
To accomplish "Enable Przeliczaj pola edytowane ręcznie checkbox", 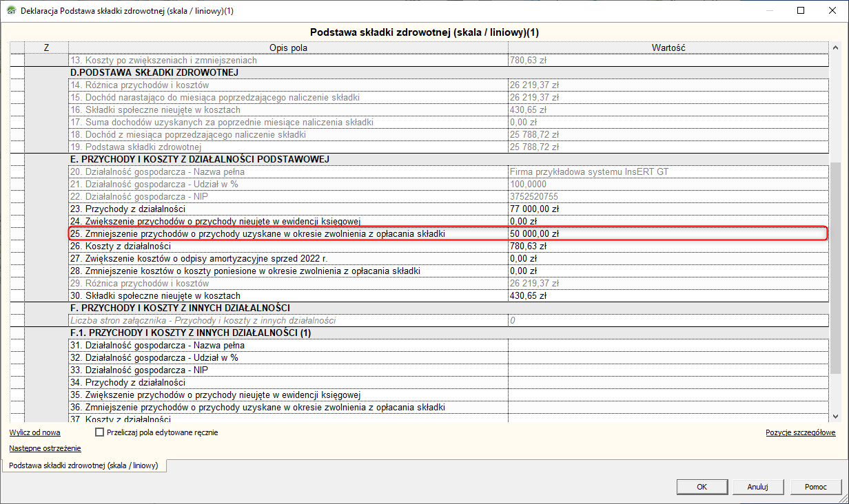I will pos(100,432).
